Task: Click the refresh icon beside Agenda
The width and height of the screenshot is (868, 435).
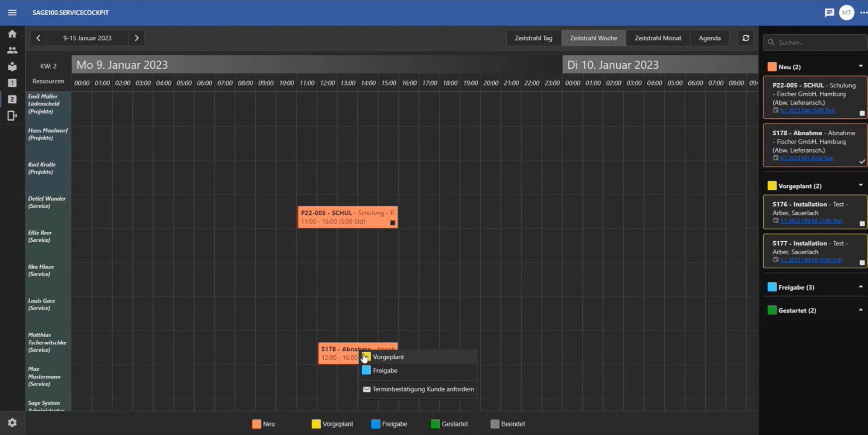Action: pos(746,38)
